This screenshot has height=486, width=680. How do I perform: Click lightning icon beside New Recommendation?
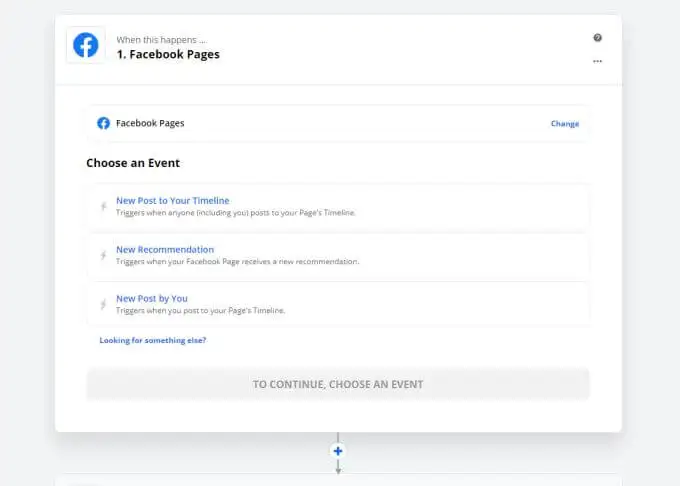pos(103,255)
